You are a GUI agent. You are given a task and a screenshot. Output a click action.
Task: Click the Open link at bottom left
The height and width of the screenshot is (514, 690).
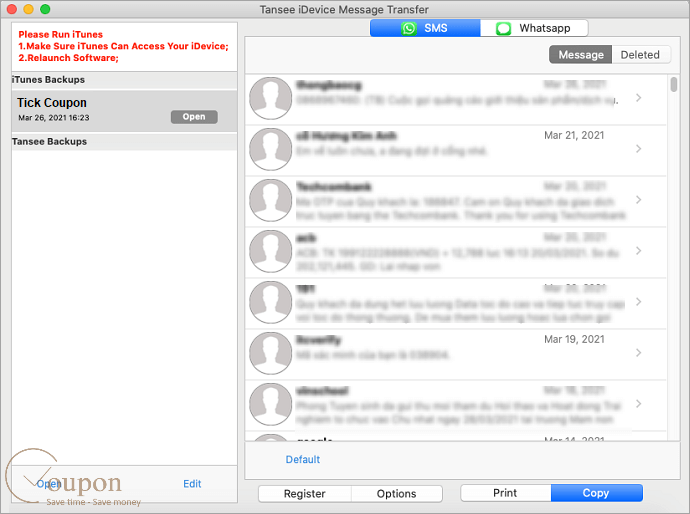48,484
